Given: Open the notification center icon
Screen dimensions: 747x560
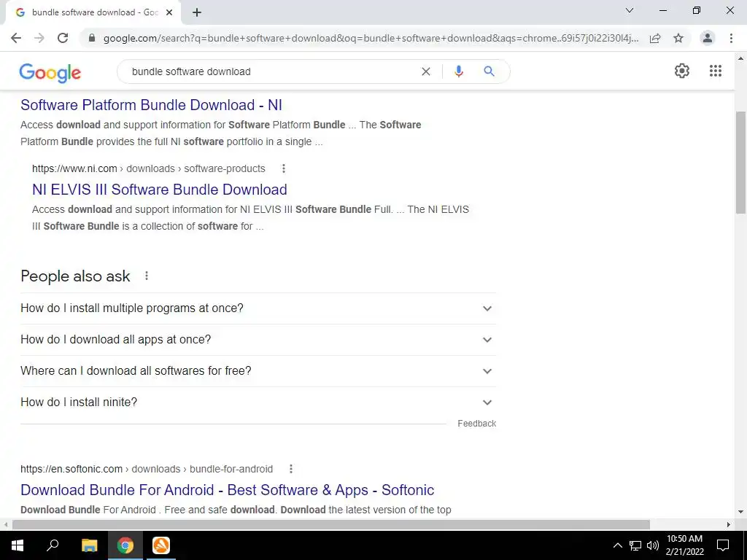Looking at the screenshot, I should pos(723,545).
